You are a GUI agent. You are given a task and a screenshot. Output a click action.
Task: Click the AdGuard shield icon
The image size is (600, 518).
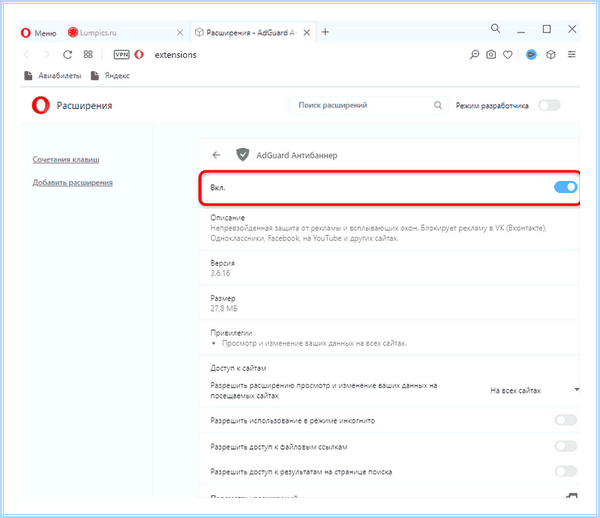coord(243,155)
